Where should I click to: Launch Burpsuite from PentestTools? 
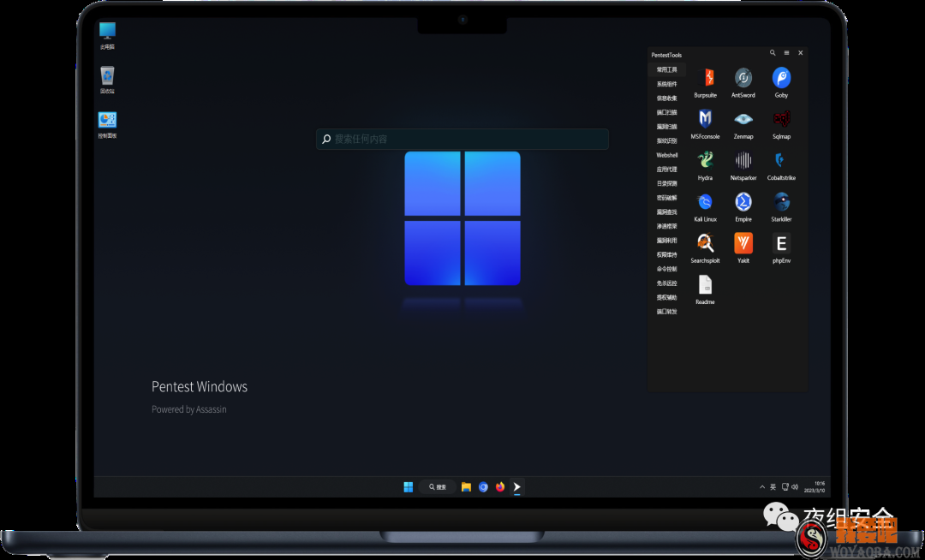[705, 82]
